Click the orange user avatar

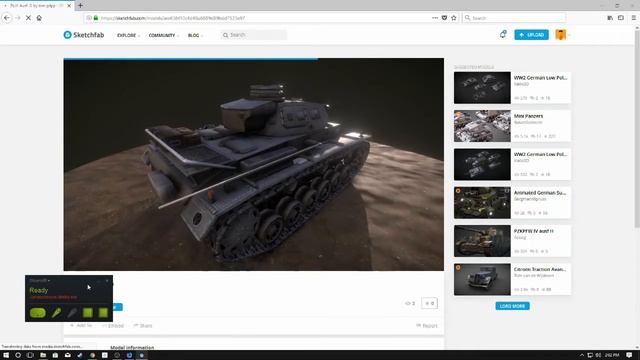[x=560, y=35]
